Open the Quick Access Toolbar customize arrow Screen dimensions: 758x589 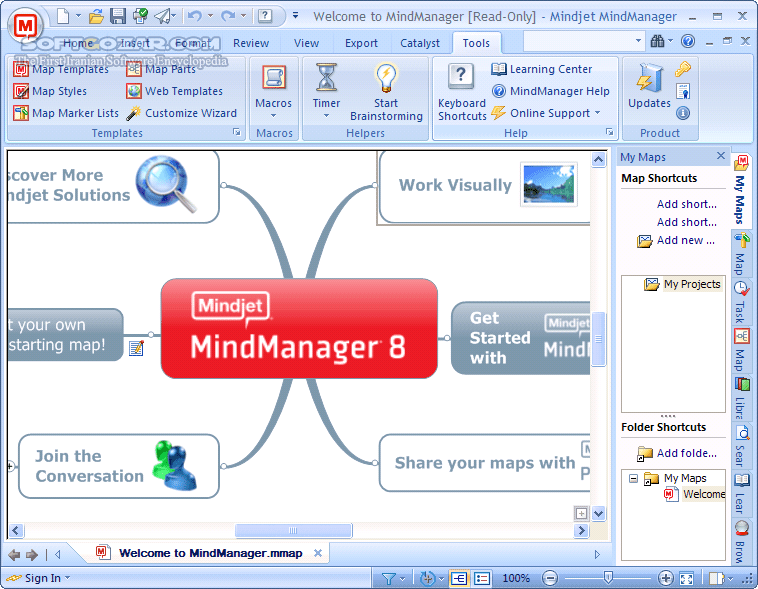(x=295, y=16)
